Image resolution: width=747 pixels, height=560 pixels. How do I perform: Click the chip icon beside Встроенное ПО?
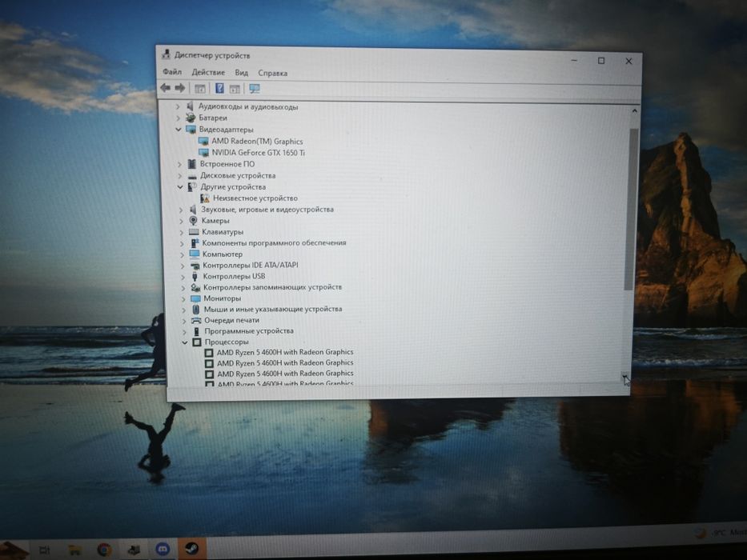[x=191, y=164]
